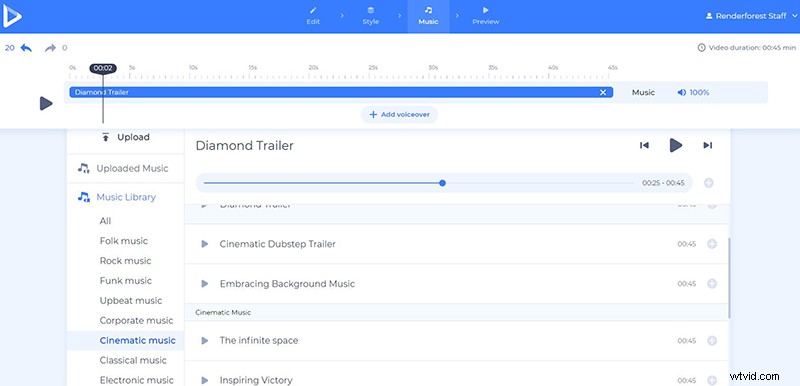Select Rock music category
The width and height of the screenshot is (800, 386).
coord(126,261)
